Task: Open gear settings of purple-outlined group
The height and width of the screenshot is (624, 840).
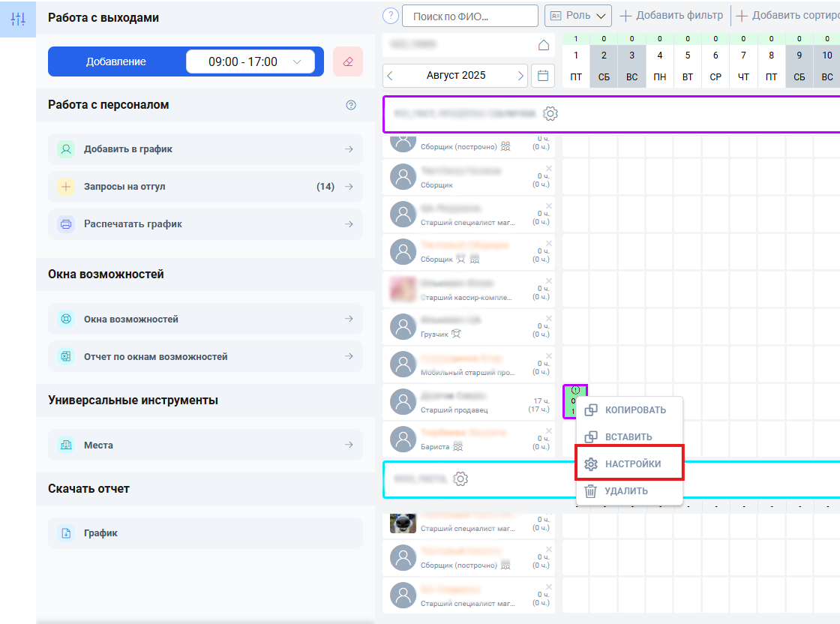Action: tap(550, 113)
